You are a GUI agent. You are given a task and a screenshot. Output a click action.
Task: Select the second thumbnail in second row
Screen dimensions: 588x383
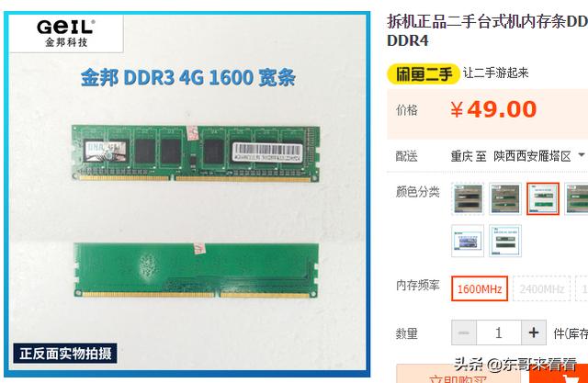point(505,241)
